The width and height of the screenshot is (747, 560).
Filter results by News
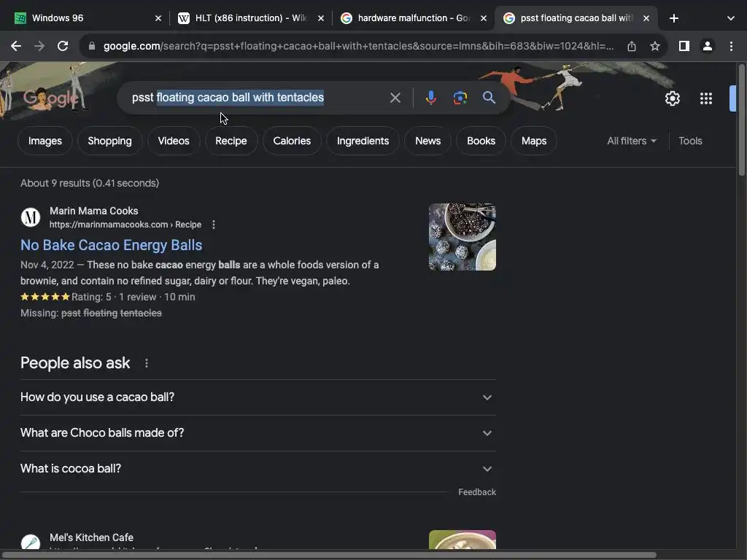point(427,141)
